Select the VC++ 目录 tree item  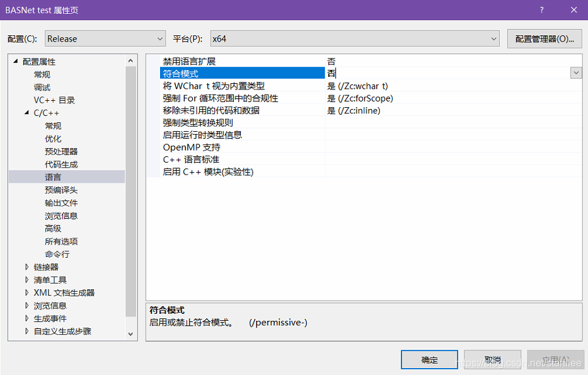pos(54,100)
